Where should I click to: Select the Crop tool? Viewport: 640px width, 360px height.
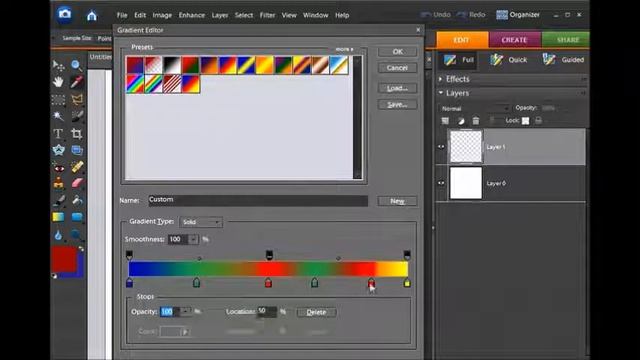[x=76, y=133]
